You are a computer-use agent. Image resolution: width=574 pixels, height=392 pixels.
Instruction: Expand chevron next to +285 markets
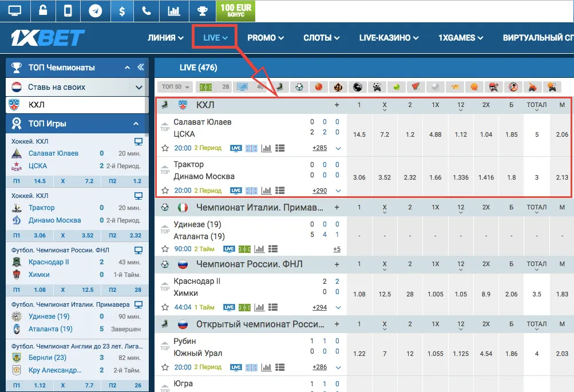[338, 149]
